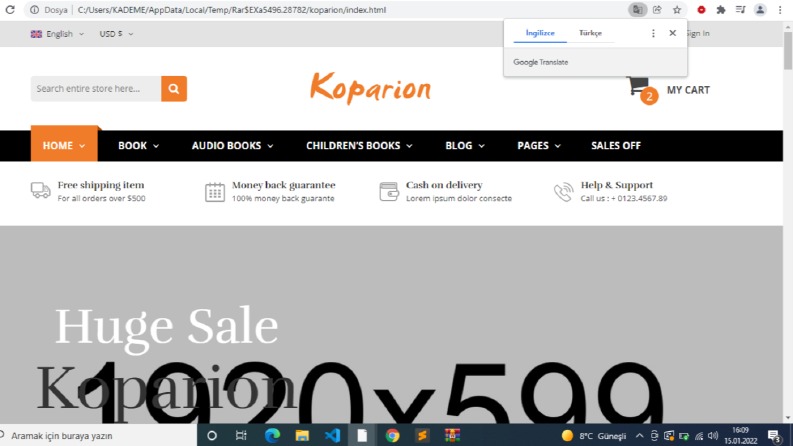793x446 pixels.
Task: Click the search entire store input field
Action: point(96,88)
